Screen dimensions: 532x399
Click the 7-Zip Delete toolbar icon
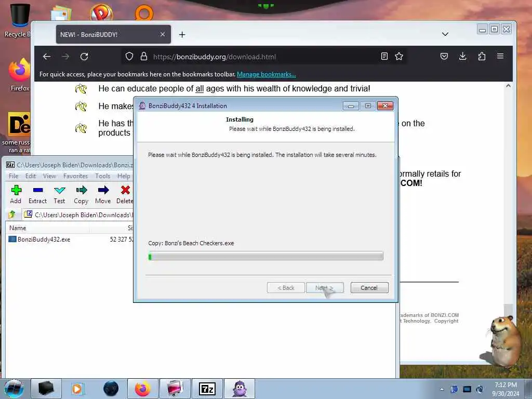(125, 190)
